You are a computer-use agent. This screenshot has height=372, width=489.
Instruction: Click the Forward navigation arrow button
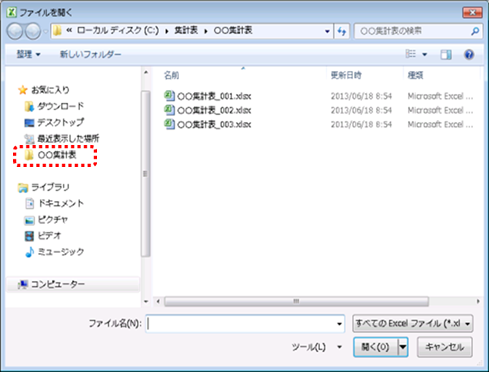tap(33, 31)
